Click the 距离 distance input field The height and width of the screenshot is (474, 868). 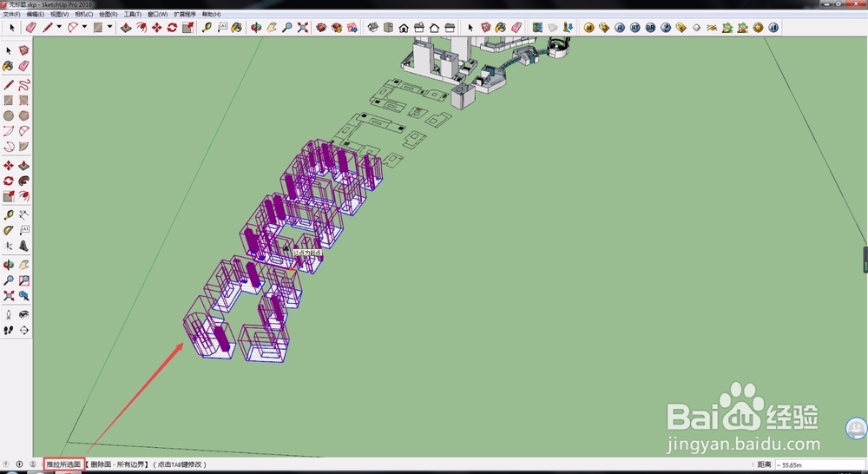(820, 464)
